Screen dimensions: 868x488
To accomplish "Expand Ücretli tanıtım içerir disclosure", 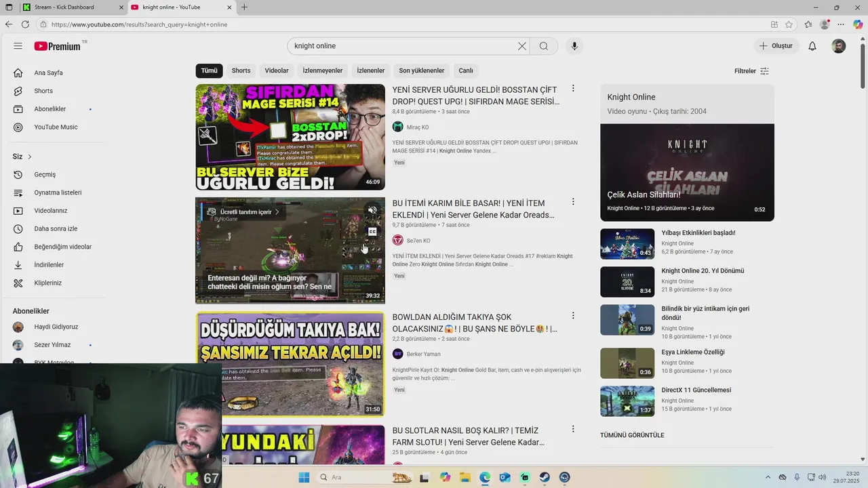I will (243, 211).
